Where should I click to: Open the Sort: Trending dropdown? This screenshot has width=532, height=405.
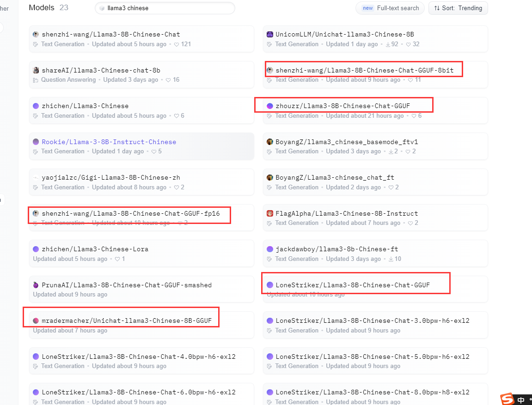tap(458, 8)
